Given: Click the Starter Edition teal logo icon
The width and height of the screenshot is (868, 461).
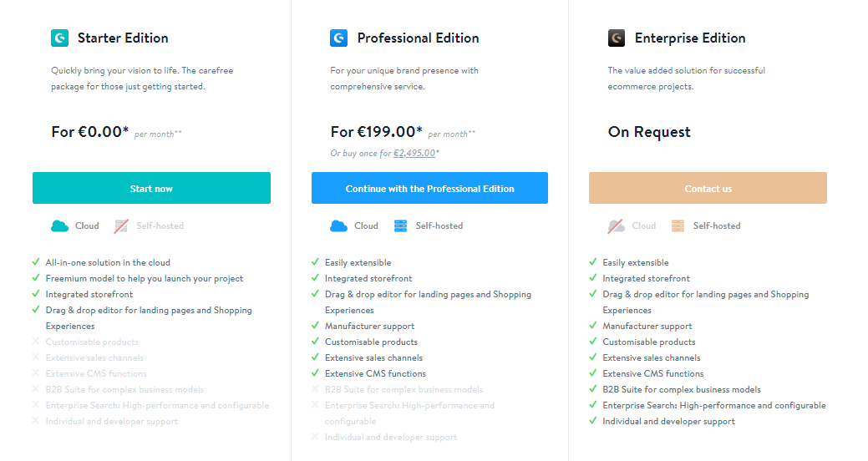Looking at the screenshot, I should point(59,38).
